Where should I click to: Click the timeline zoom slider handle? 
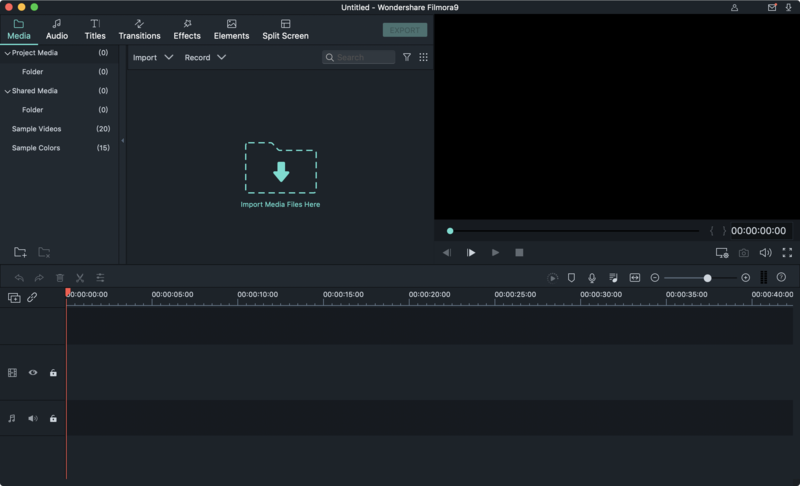click(x=707, y=278)
